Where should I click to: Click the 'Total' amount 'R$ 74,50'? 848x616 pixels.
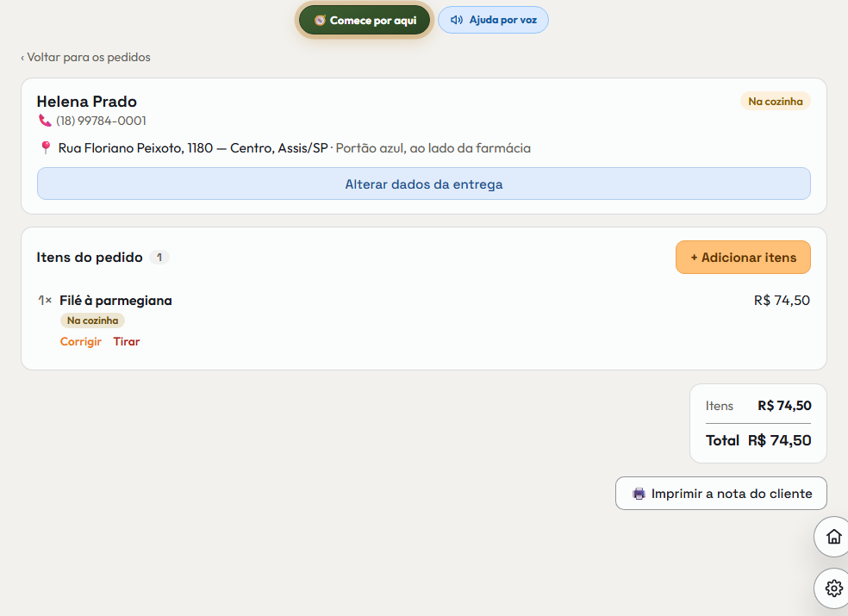780,440
